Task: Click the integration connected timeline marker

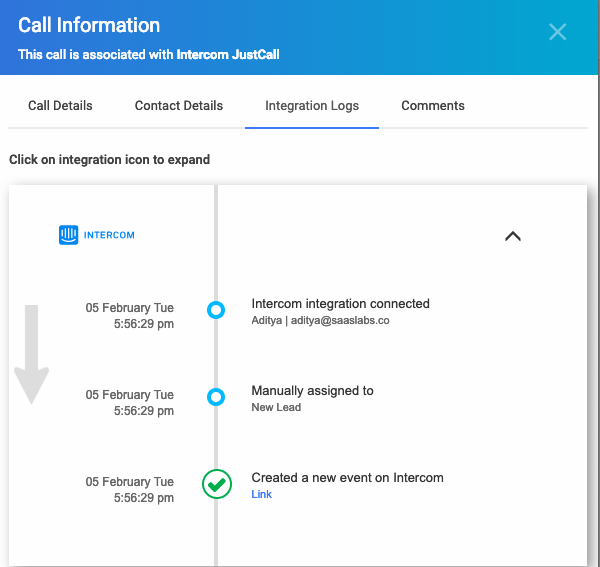Action: [216, 310]
